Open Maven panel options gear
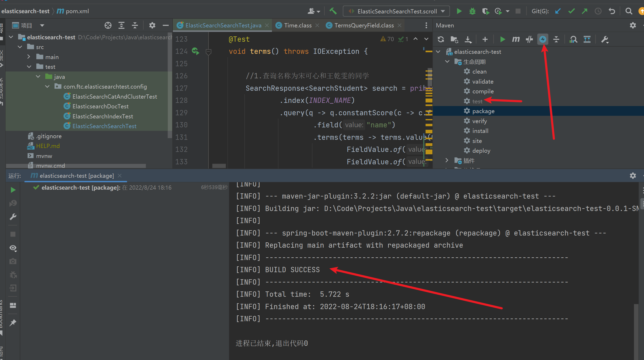This screenshot has height=360, width=644. pyautogui.click(x=633, y=25)
